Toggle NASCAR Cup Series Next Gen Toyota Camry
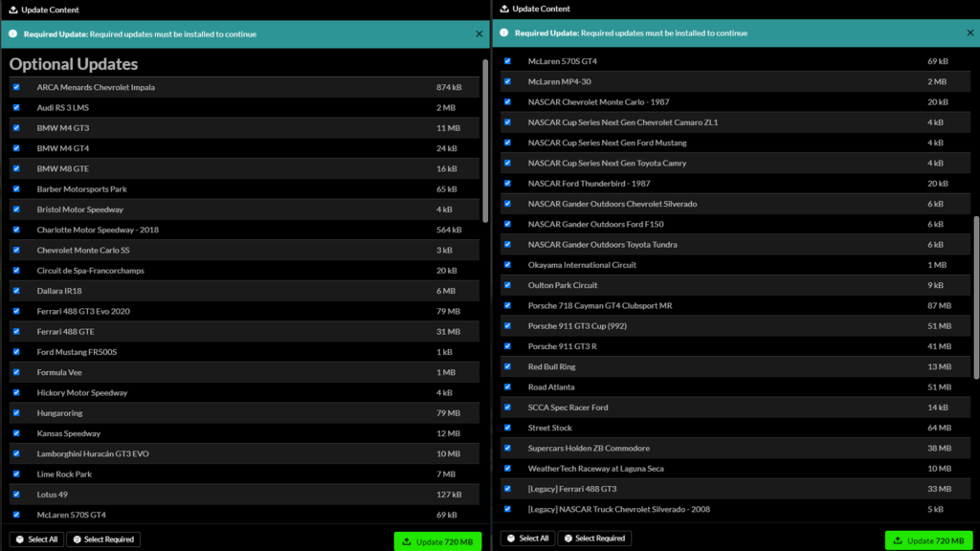Screen dimensions: 980x551 pyautogui.click(x=507, y=163)
